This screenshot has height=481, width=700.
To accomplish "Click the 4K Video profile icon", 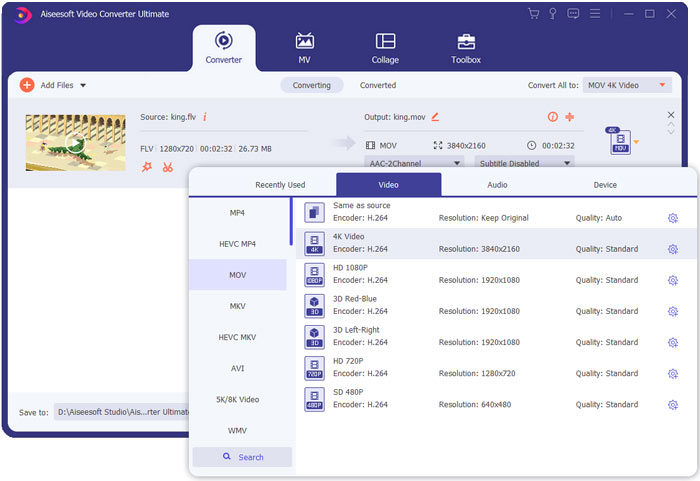I will [314, 243].
